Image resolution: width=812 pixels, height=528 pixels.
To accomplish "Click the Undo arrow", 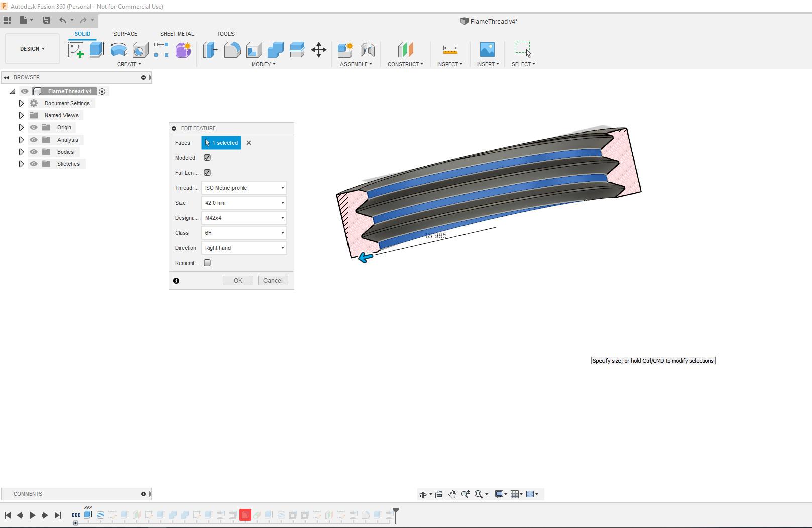I will tap(62, 20).
